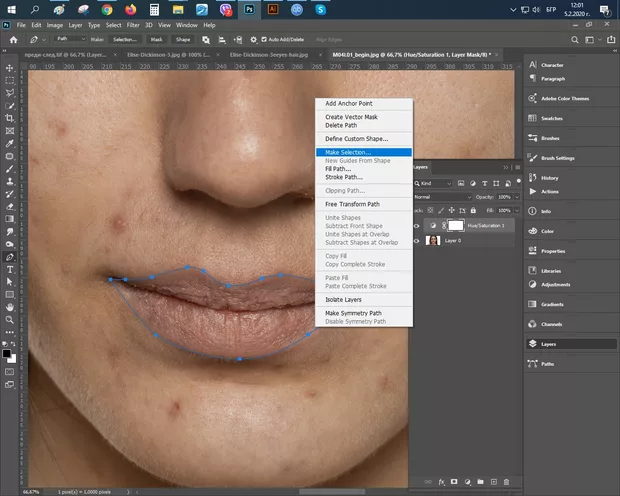This screenshot has height=496, width=620.
Task: Select the Horizontal Type tool
Action: click(10, 270)
